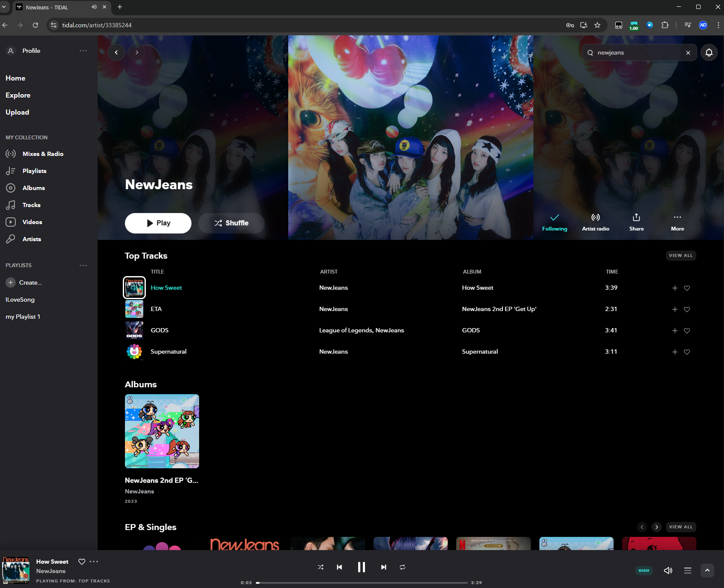This screenshot has width=724, height=588.
Task: Skip to the previous track
Action: click(339, 567)
